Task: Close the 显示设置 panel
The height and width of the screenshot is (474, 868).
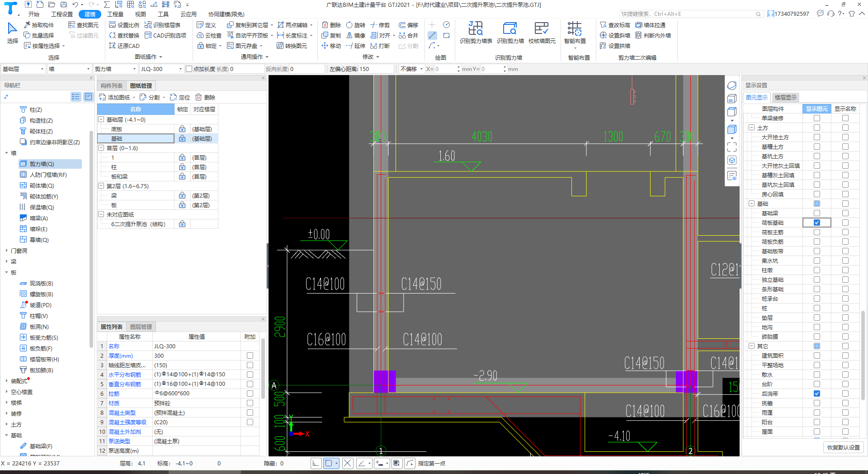Action: click(864, 78)
